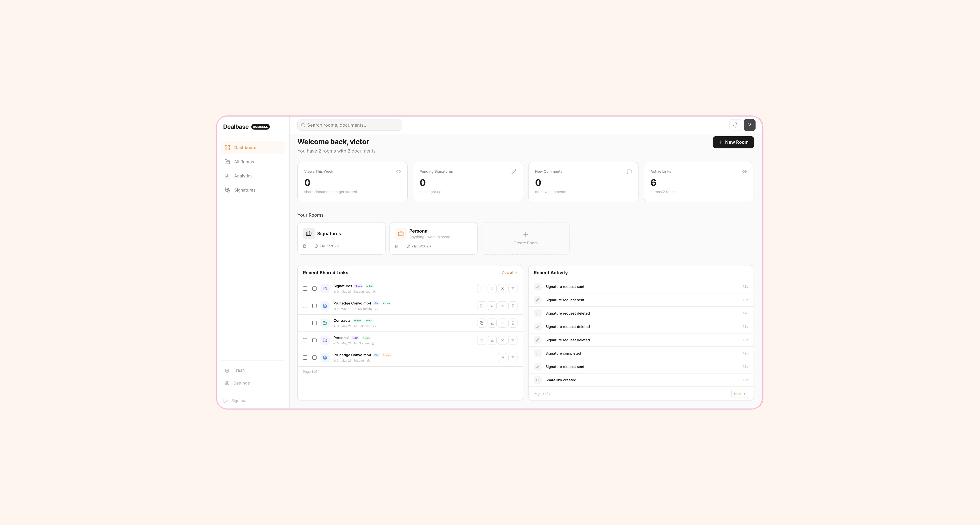Screen dimensions: 980x525
Task: Click the Dealbase logo
Action: pyautogui.click(x=236, y=127)
